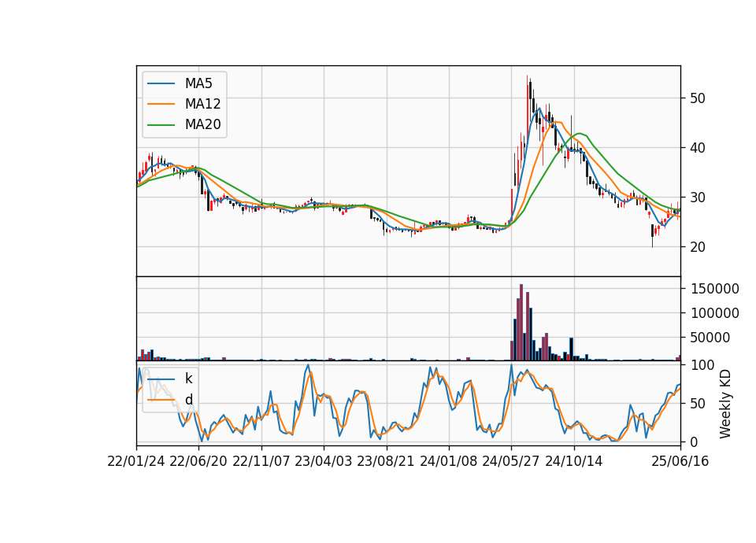Click the orange MA12 legend line sample
Screen dimensions: 756x543
(161, 104)
